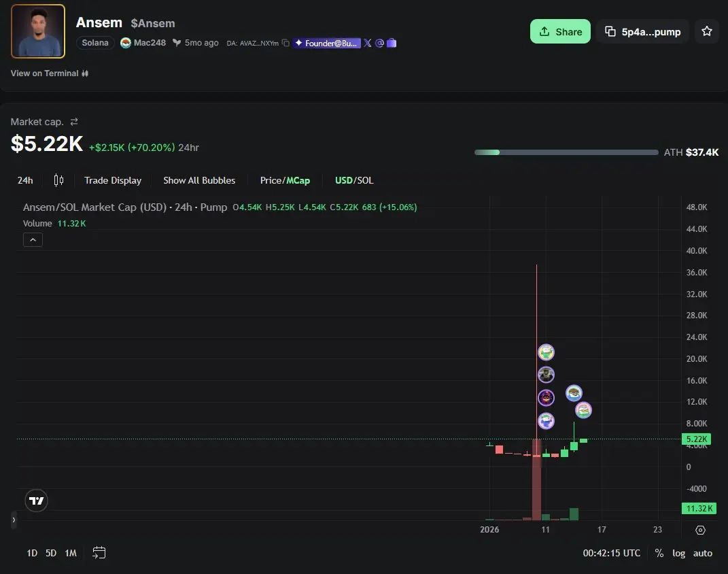Click the 17 date axis label

coord(602,529)
